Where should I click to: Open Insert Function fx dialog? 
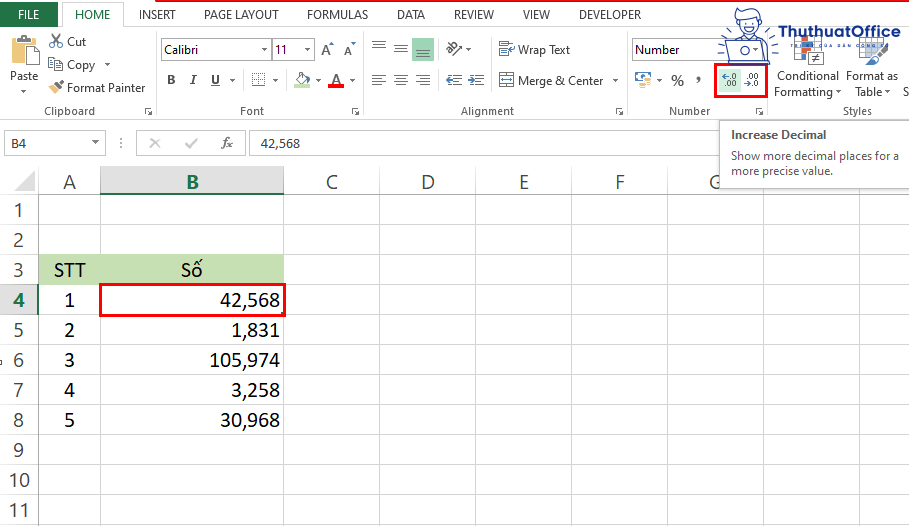(x=227, y=143)
